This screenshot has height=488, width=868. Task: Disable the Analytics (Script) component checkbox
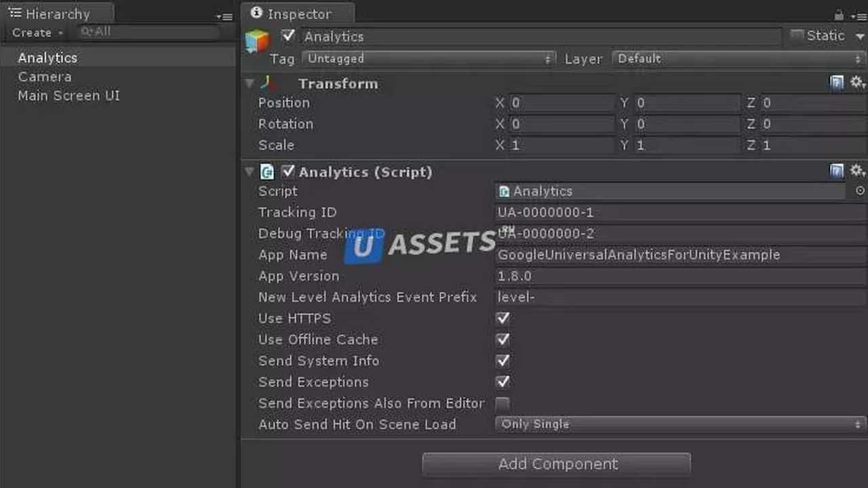288,171
